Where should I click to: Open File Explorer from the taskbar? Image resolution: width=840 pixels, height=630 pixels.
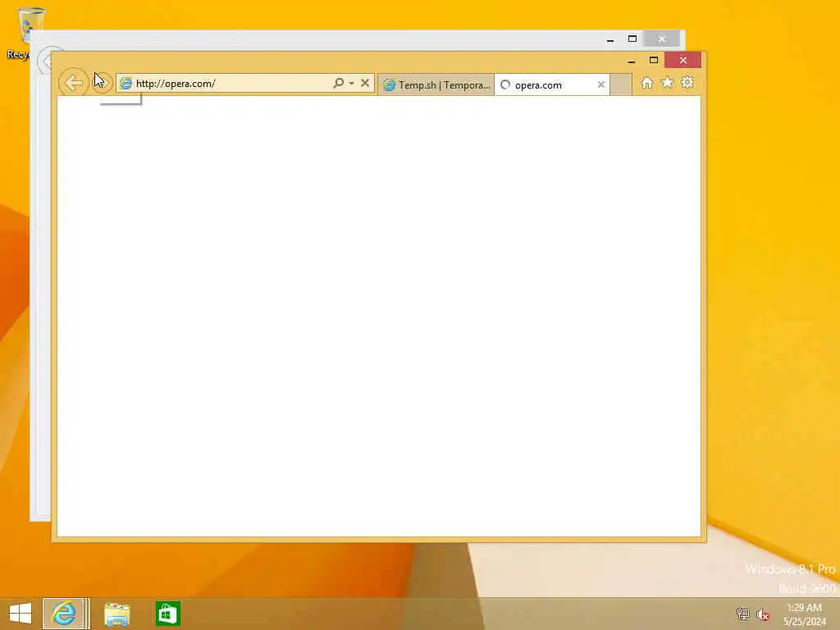click(x=116, y=614)
